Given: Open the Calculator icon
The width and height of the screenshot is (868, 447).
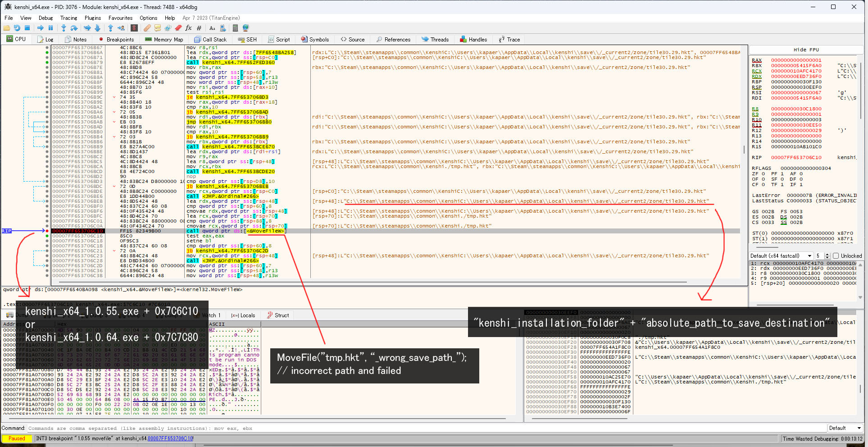Looking at the screenshot, I should (235, 28).
